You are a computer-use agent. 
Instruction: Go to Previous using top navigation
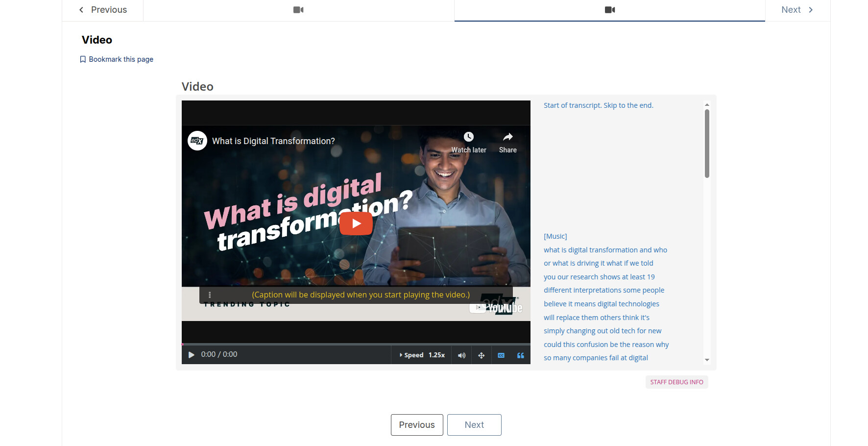pyautogui.click(x=103, y=10)
